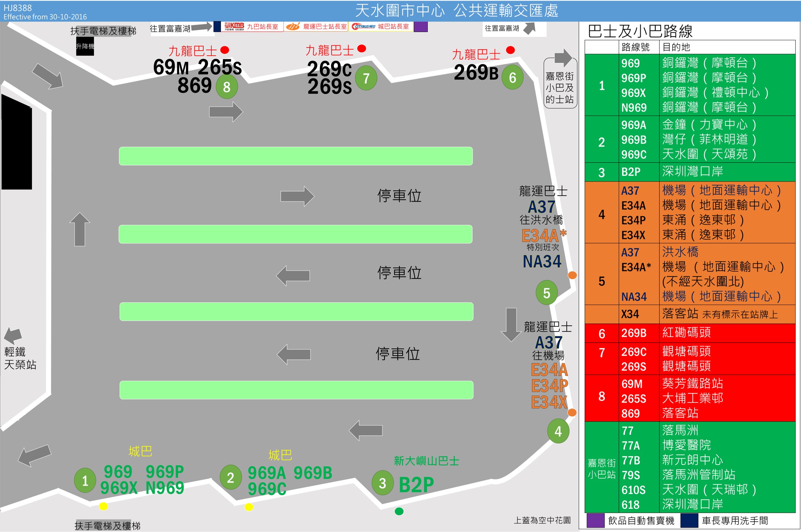Viewport: 801px width, 532px height.
Task: Click the purple square in the top station bar
Action: coord(421,27)
